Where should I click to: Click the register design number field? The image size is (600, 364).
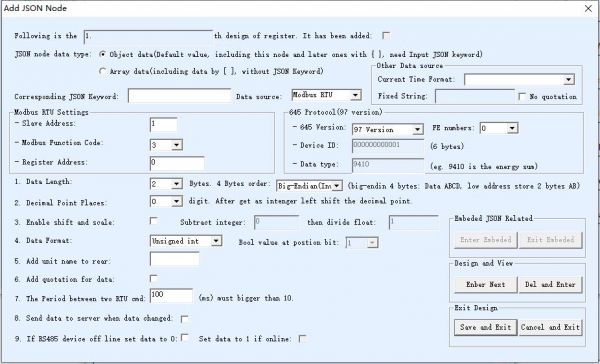click(148, 36)
